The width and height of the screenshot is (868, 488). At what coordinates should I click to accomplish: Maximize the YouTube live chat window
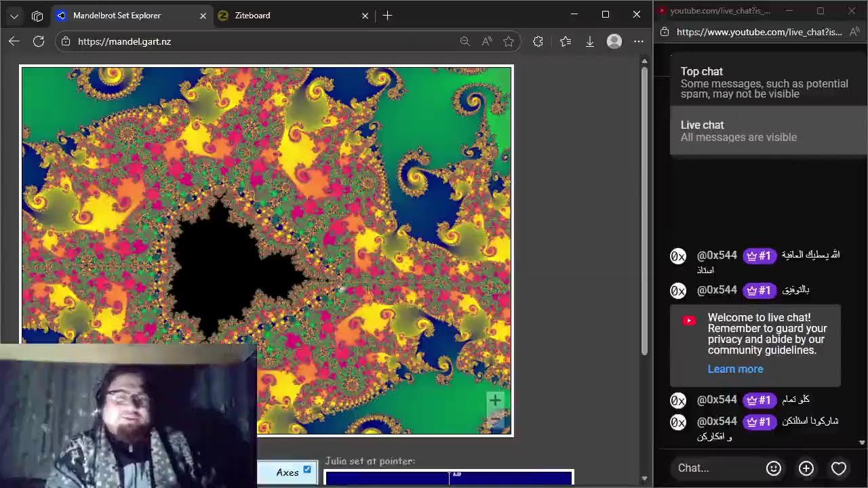click(x=820, y=11)
